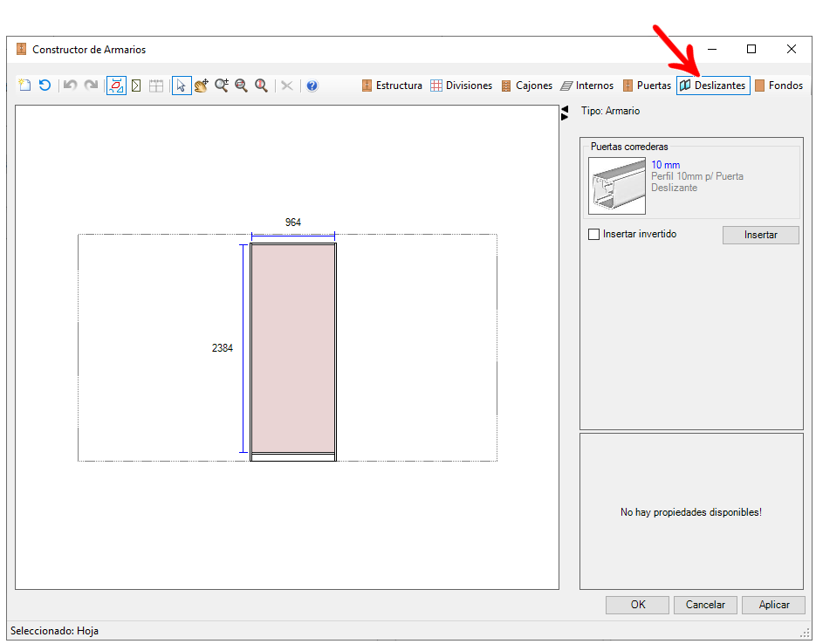Click the 2384 height dimension label

pos(223,348)
